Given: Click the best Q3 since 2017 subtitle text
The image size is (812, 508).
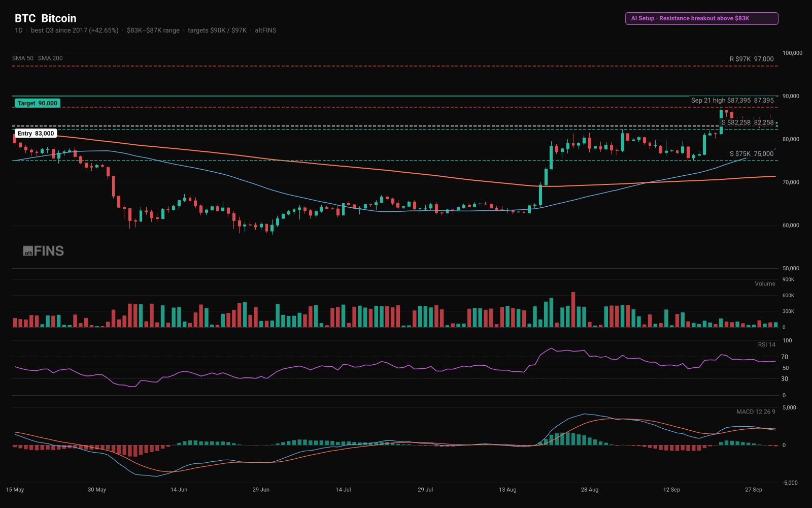Looking at the screenshot, I should [x=75, y=30].
